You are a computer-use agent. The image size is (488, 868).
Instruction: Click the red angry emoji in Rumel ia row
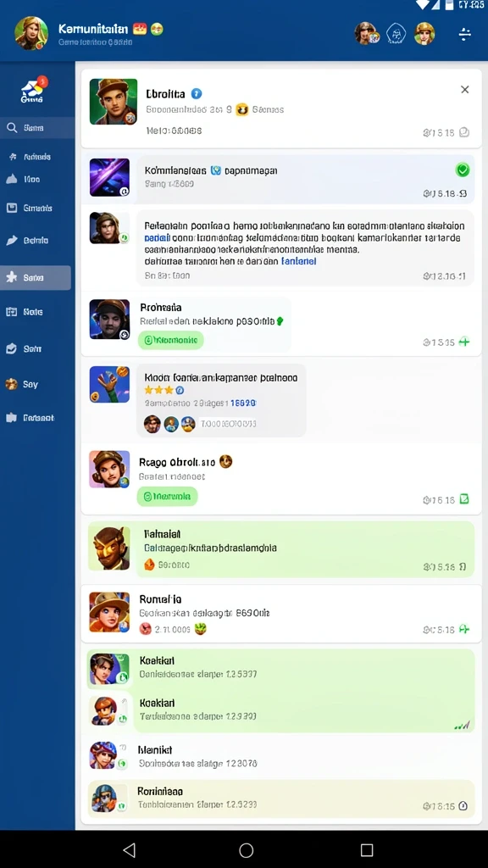[x=146, y=628]
